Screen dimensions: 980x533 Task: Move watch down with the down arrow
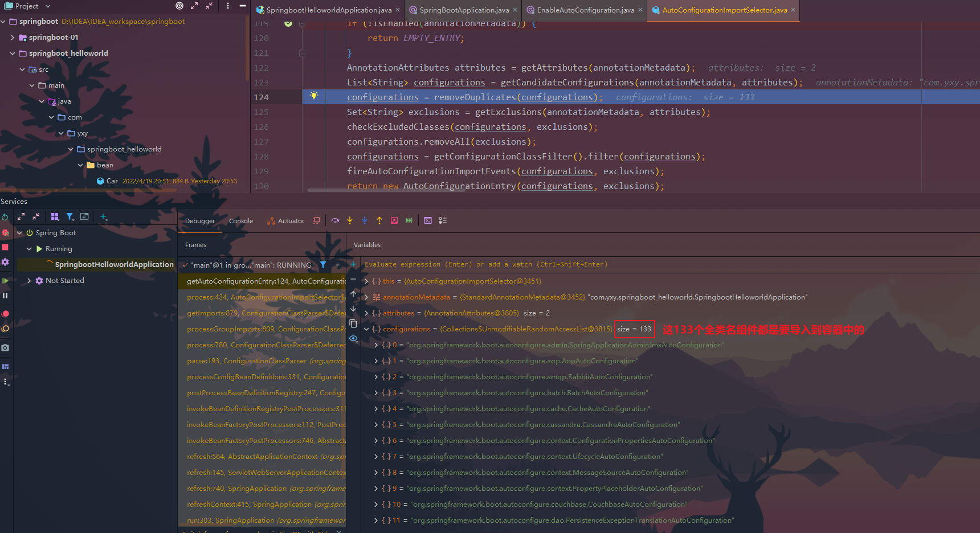(x=353, y=309)
